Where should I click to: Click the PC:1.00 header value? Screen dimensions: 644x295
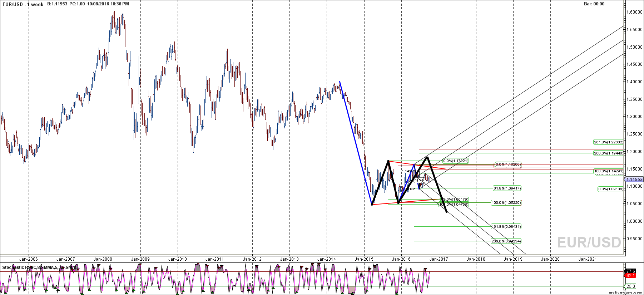(77, 4)
